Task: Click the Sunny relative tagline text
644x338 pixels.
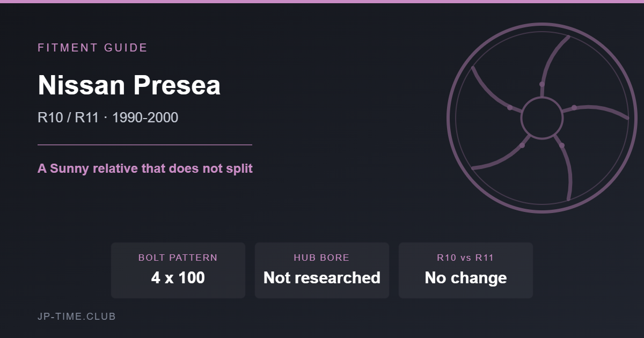Action: tap(145, 168)
